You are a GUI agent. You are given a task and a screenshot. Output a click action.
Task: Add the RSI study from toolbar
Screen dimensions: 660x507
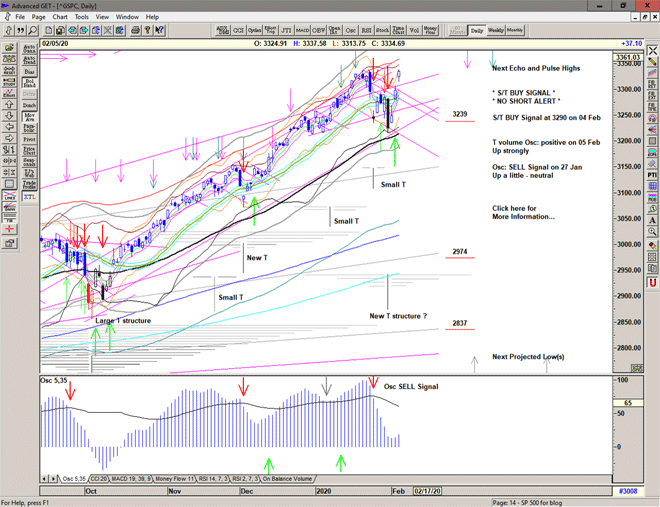click(366, 30)
